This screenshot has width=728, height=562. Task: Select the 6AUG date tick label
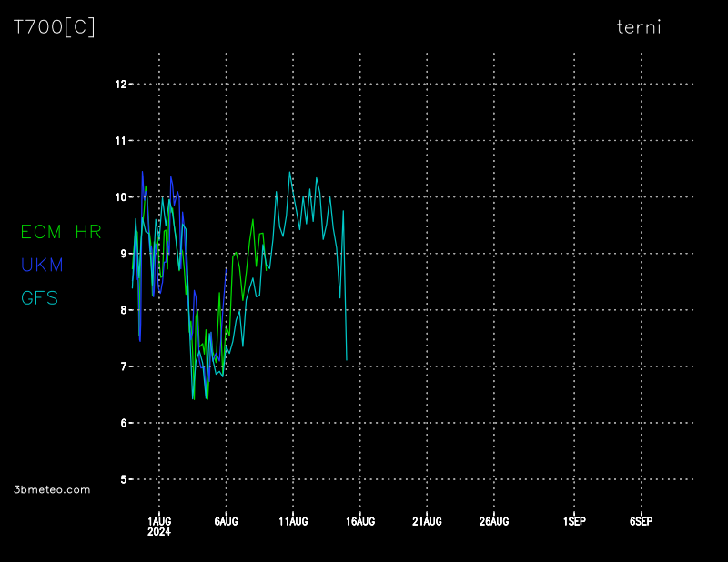[227, 521]
